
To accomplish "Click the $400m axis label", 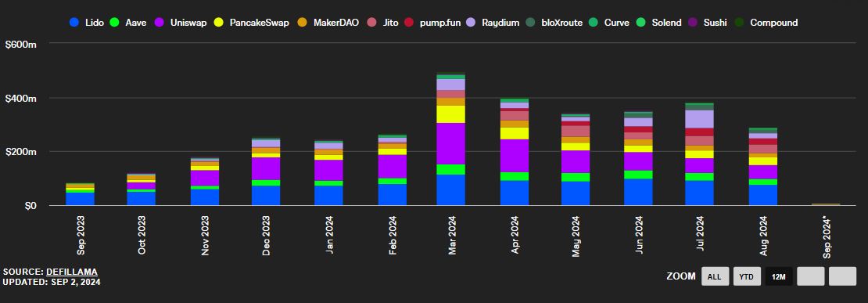I will click(21, 99).
